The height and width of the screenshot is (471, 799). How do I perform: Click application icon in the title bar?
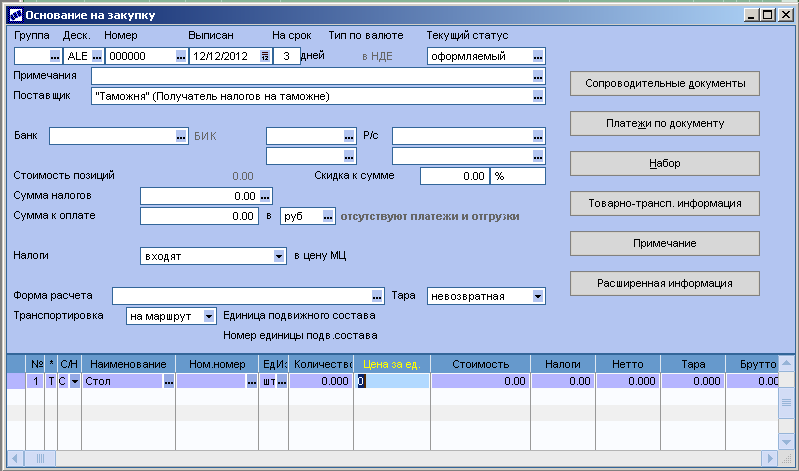pos(16,15)
